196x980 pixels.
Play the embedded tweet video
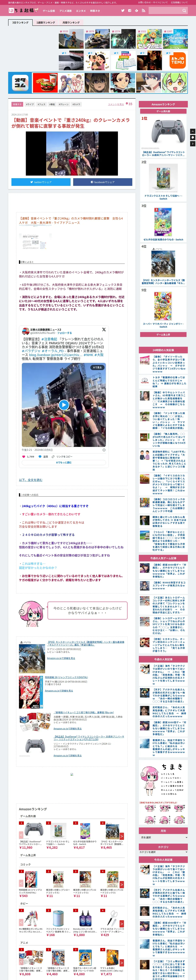tap(64, 405)
